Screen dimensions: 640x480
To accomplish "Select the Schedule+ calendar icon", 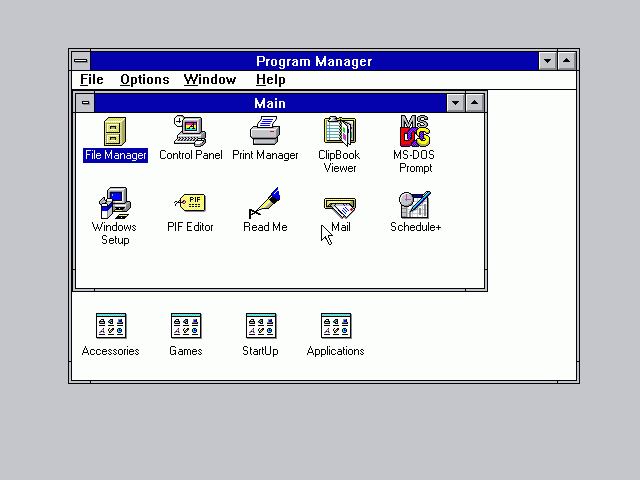I will (415, 204).
